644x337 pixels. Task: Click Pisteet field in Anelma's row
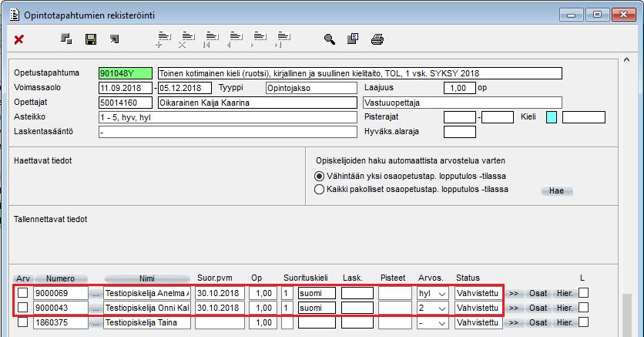click(395, 294)
